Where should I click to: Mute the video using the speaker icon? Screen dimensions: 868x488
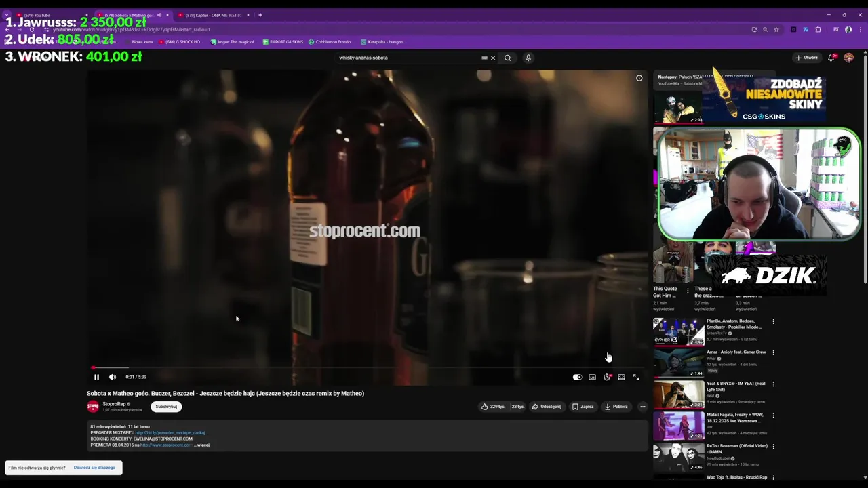coord(113,377)
